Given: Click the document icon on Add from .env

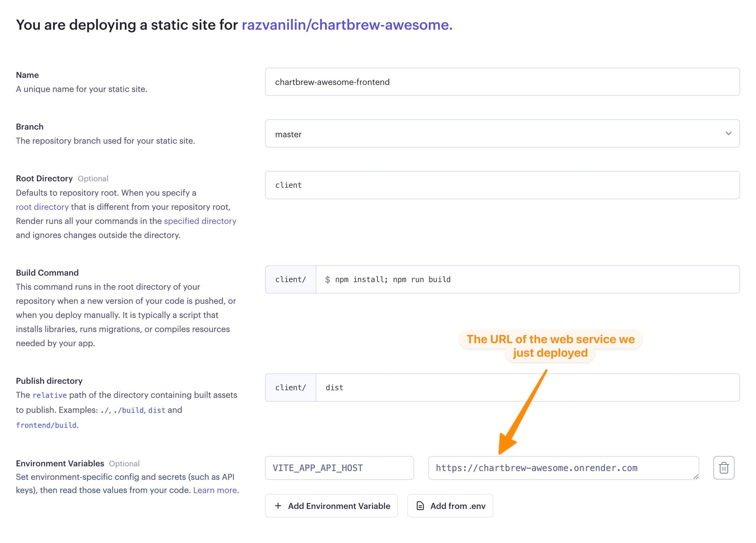Looking at the screenshot, I should 420,506.
